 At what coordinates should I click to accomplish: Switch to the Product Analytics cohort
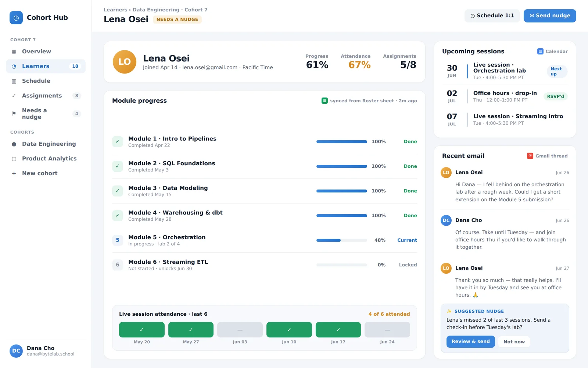(x=46, y=159)
